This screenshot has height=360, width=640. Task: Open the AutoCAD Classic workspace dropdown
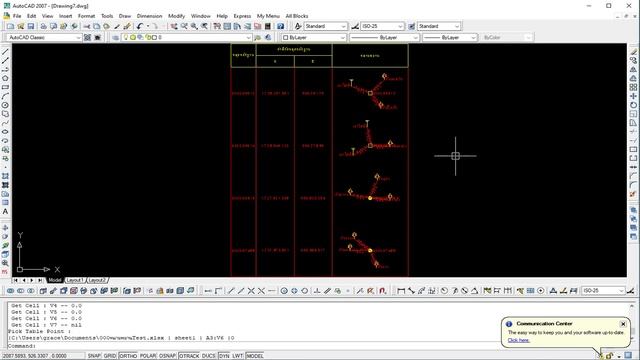point(44,38)
